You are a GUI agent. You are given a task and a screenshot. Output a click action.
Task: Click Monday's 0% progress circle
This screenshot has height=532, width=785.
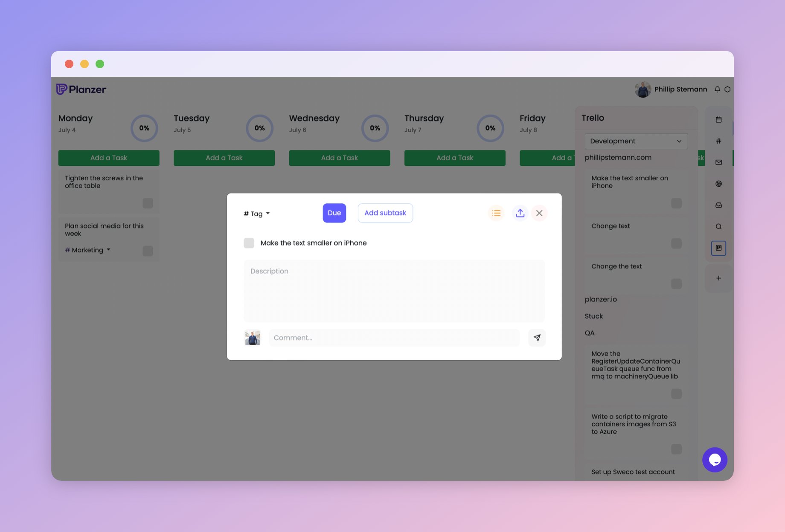(144, 128)
